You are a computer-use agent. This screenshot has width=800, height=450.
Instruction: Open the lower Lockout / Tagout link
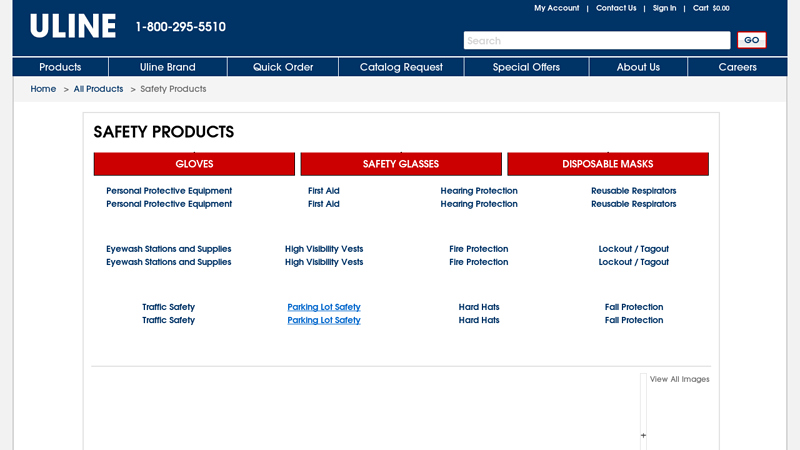634,262
